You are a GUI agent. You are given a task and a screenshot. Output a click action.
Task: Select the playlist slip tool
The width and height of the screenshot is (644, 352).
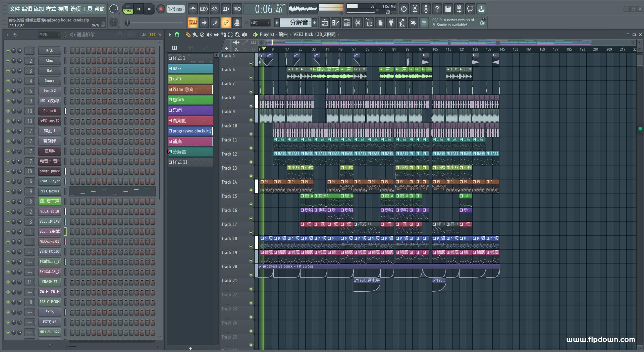point(216,35)
